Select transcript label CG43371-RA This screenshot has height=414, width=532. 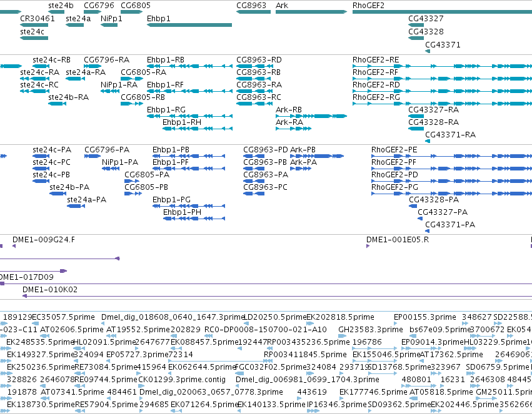point(450,135)
